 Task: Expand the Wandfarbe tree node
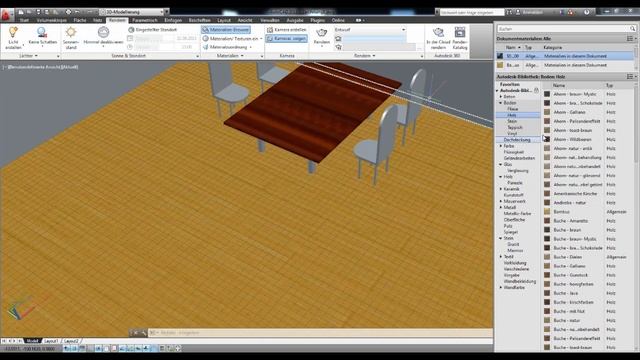501,287
